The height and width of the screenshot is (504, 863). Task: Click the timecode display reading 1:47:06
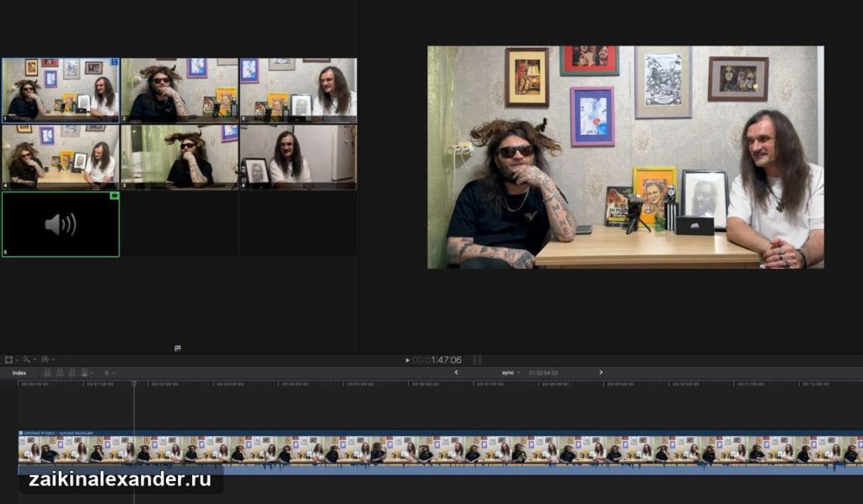(437, 360)
